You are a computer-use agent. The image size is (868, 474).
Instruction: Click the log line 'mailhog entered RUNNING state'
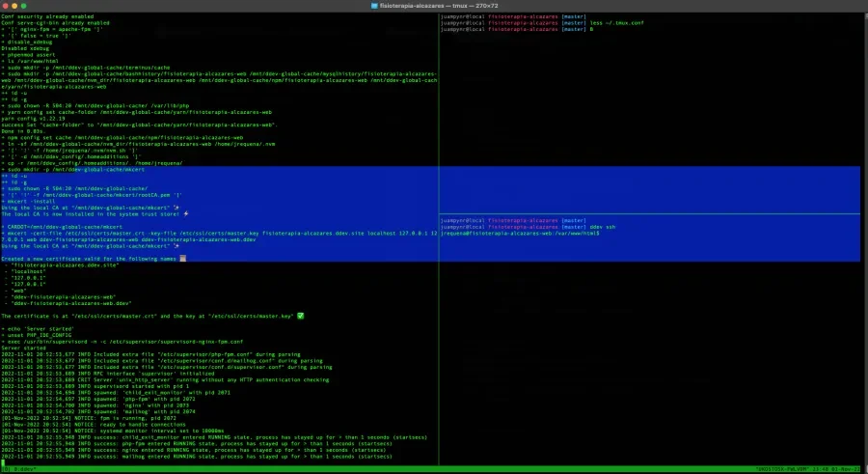(x=197, y=457)
